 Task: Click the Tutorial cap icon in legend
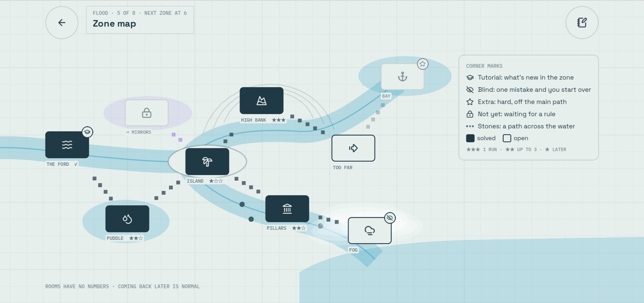tap(470, 78)
